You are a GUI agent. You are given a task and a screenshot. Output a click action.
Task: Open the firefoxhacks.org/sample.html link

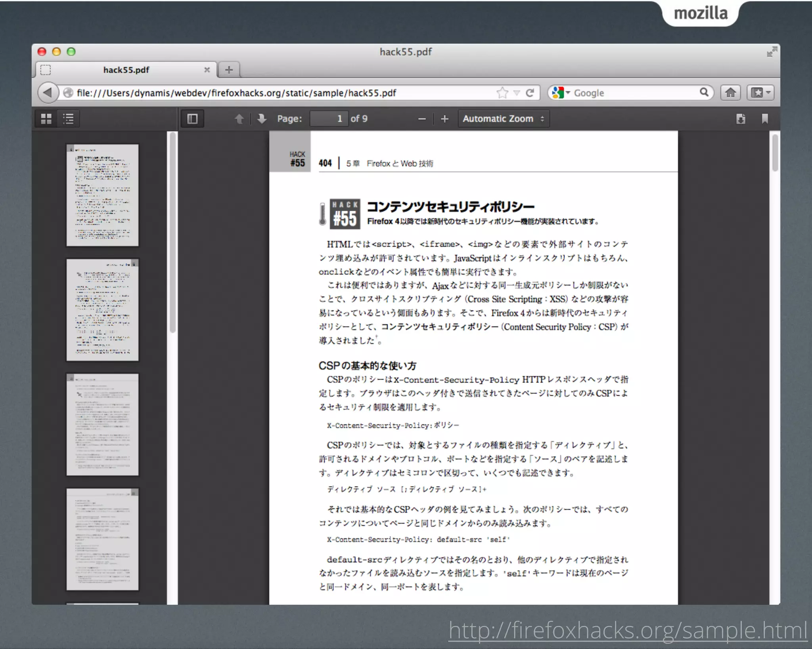click(628, 630)
